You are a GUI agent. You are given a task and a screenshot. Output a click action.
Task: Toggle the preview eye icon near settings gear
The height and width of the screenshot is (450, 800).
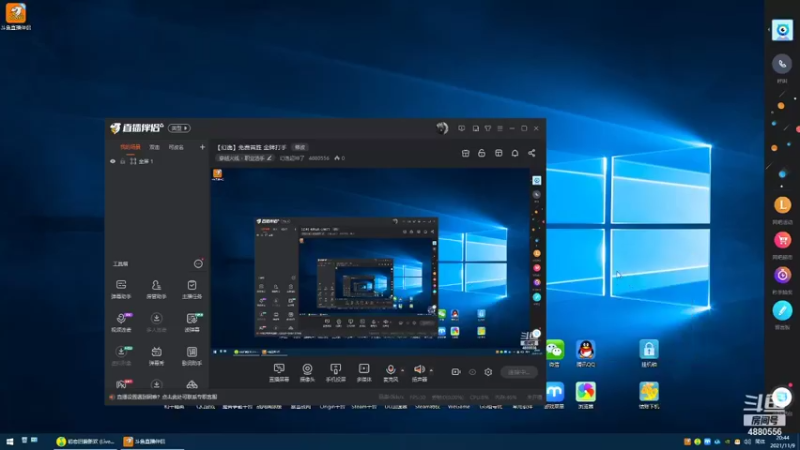pos(472,372)
